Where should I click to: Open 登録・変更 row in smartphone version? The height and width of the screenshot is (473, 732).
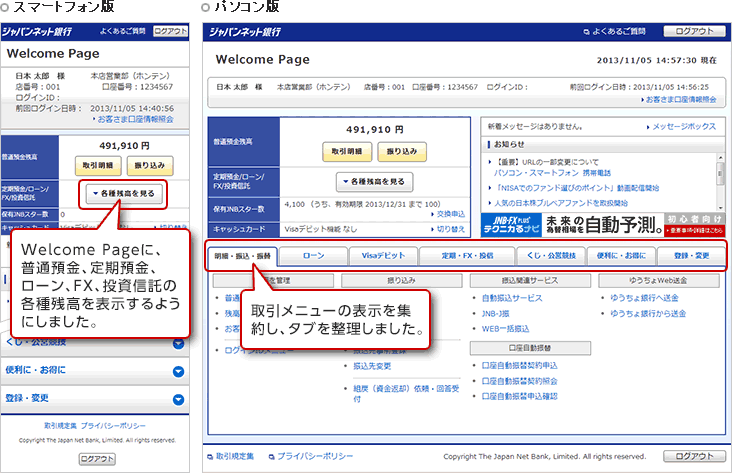coord(95,399)
